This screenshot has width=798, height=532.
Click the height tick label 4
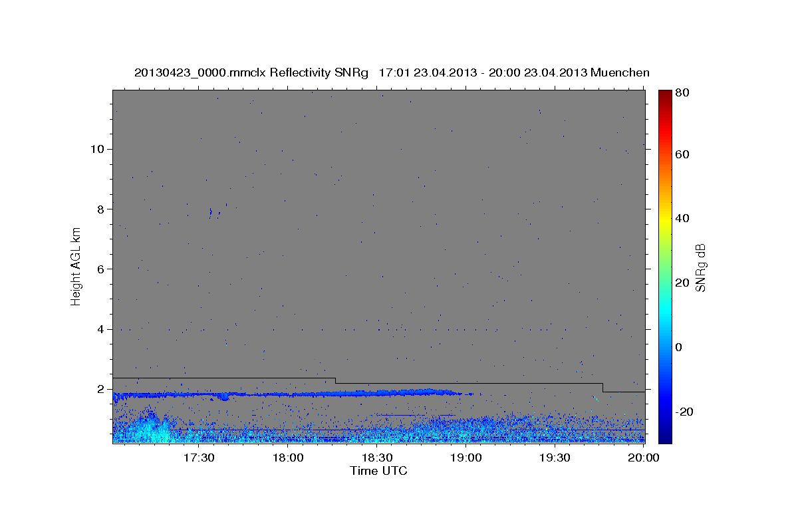(x=100, y=329)
